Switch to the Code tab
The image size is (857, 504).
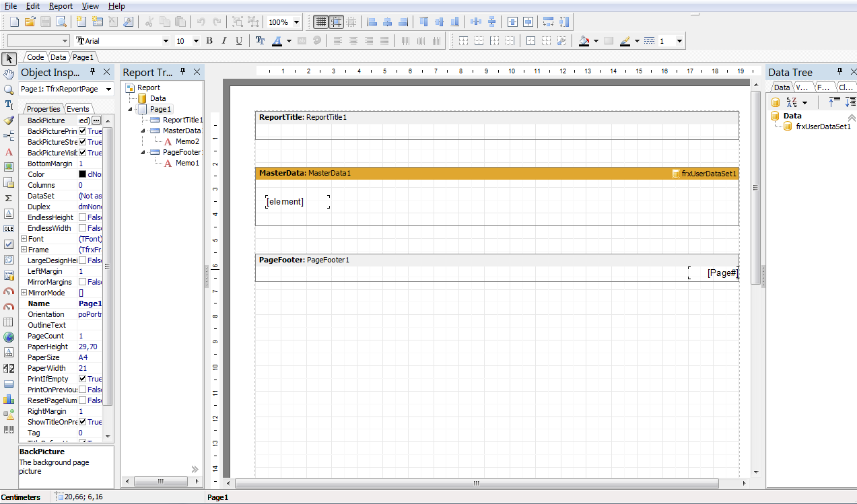tap(35, 57)
